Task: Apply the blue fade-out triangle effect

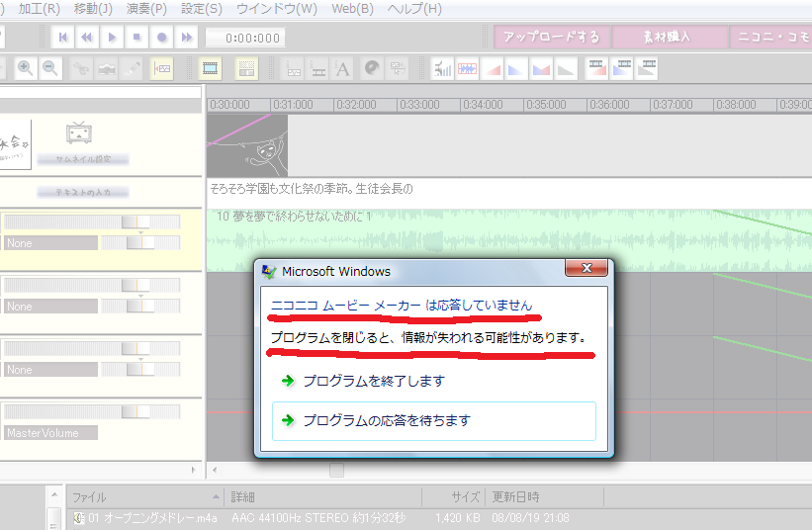Action: (516, 68)
